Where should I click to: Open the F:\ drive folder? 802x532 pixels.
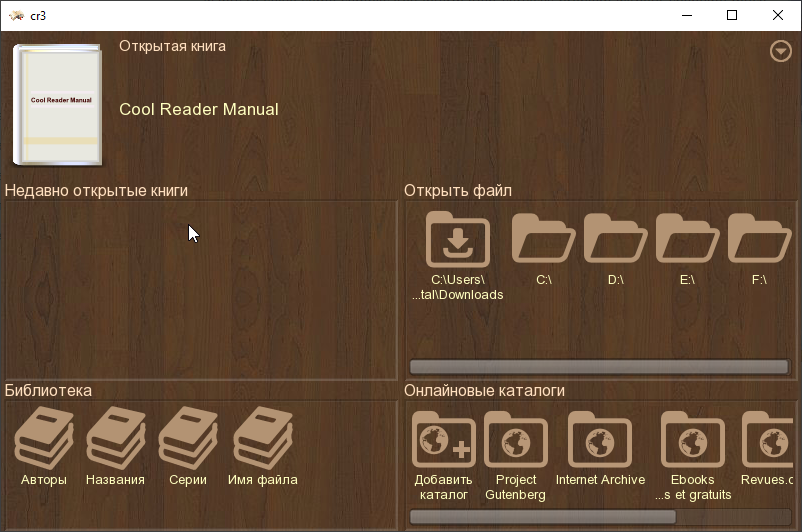coord(760,238)
